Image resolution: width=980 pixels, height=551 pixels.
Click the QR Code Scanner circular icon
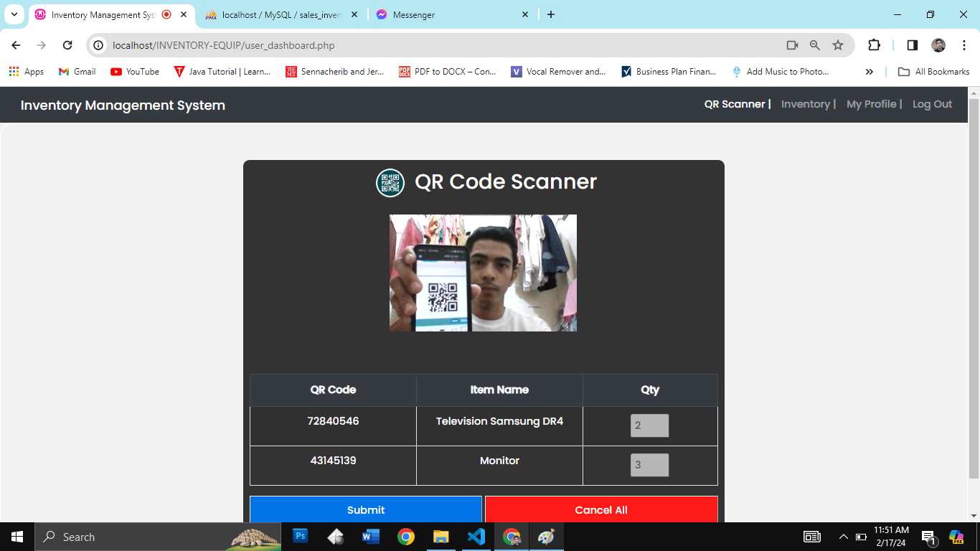coord(390,182)
